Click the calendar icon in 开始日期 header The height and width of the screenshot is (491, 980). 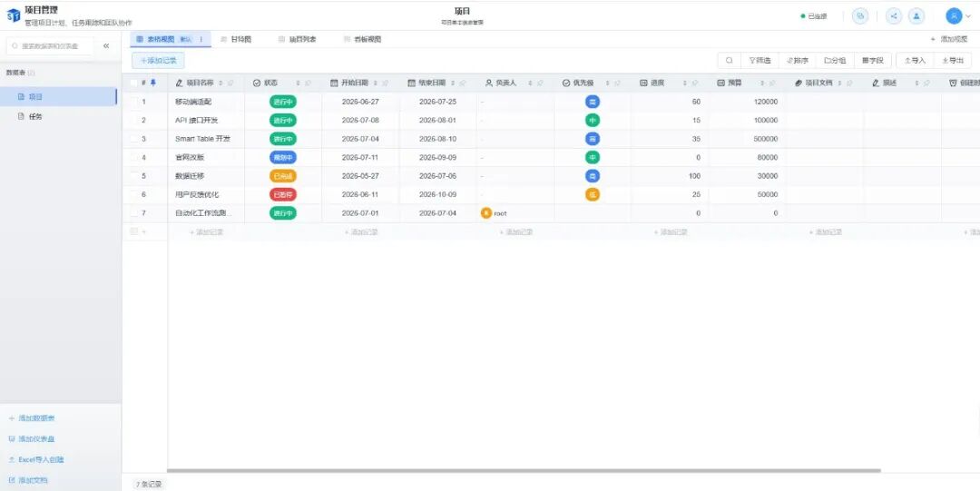coord(334,83)
